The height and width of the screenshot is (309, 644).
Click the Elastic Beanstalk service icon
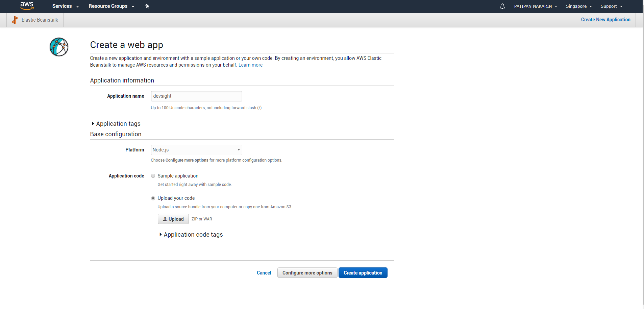(x=15, y=20)
